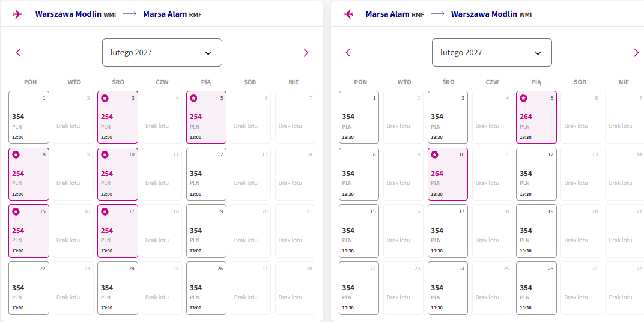This screenshot has height=322, width=644.
Task: Open the outbound lutego 2027 month dropdown
Action: pos(162,53)
